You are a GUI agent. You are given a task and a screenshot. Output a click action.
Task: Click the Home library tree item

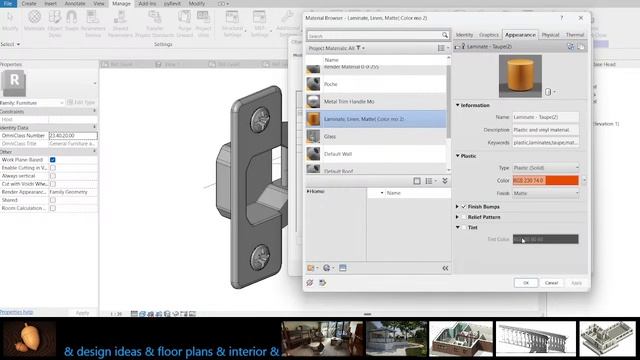click(x=316, y=191)
